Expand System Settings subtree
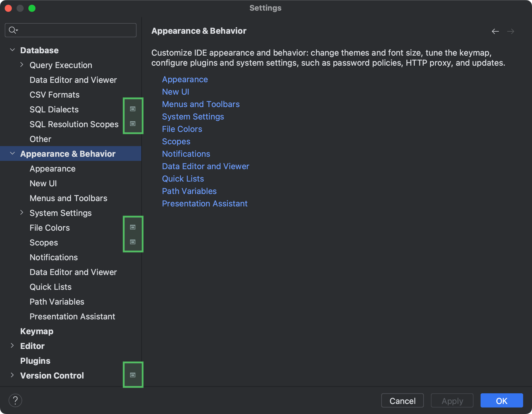This screenshot has width=532, height=414. (22, 212)
